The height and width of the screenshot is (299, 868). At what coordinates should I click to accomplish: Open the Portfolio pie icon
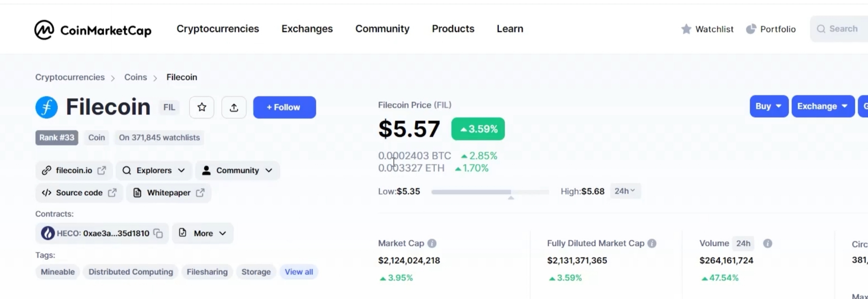(x=751, y=29)
